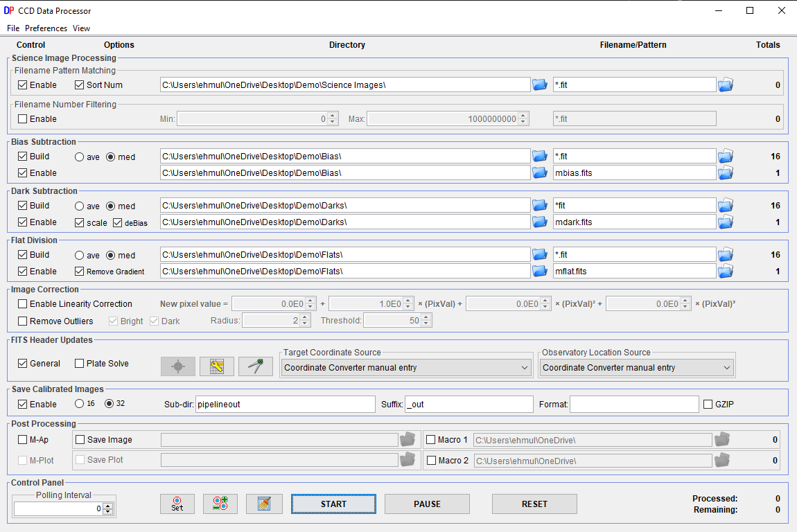Uncheck Remove Gradient in Flat Division
The height and width of the screenshot is (532, 797).
coord(80,272)
